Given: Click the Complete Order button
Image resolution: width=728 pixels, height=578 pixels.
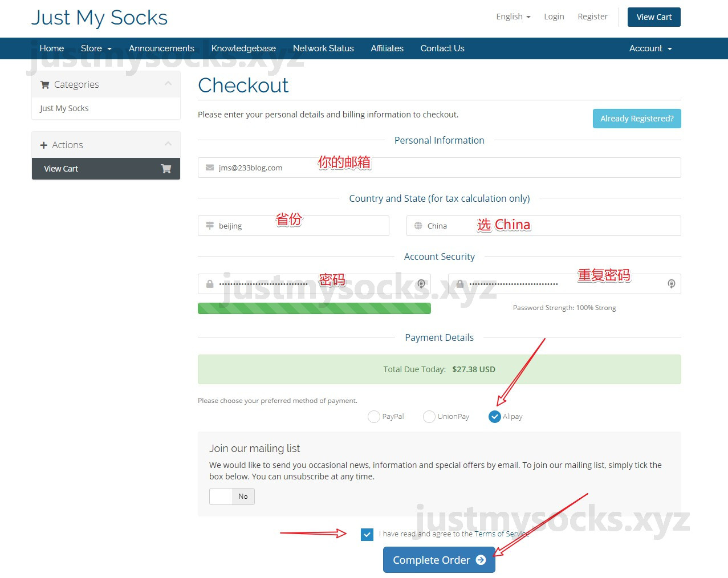Looking at the screenshot, I should pos(439,560).
